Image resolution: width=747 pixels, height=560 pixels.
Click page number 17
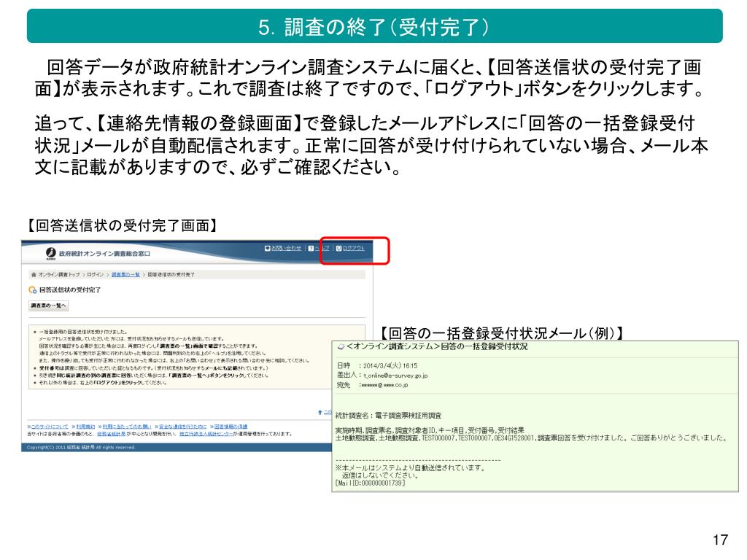click(720, 540)
